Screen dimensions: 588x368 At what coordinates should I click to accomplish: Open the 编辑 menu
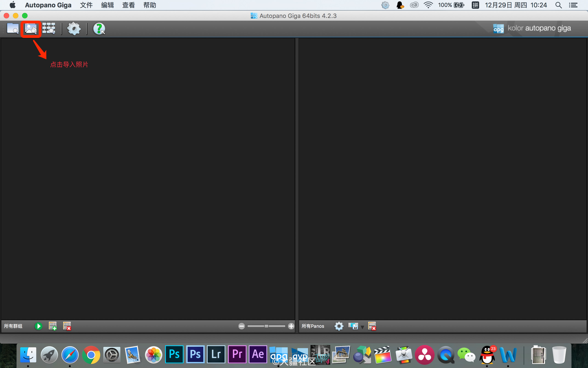click(x=107, y=5)
